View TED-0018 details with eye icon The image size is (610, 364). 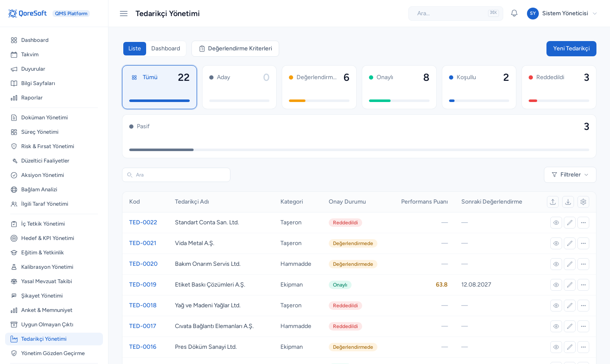click(556, 306)
